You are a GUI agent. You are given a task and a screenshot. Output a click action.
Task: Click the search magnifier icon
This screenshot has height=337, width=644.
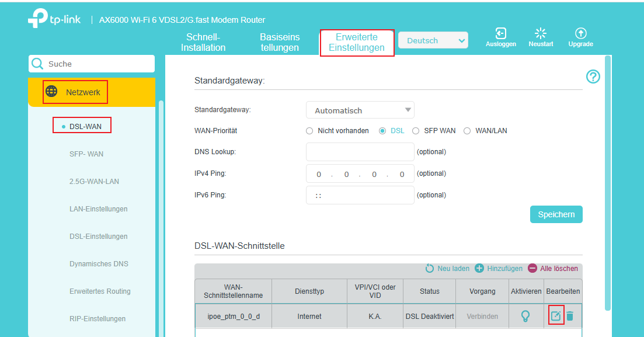pos(37,64)
